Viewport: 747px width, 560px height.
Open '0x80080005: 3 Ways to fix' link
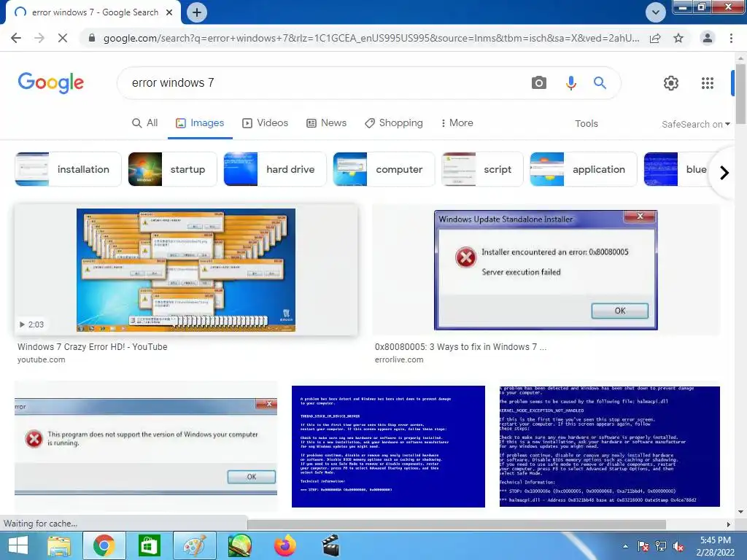click(x=461, y=346)
